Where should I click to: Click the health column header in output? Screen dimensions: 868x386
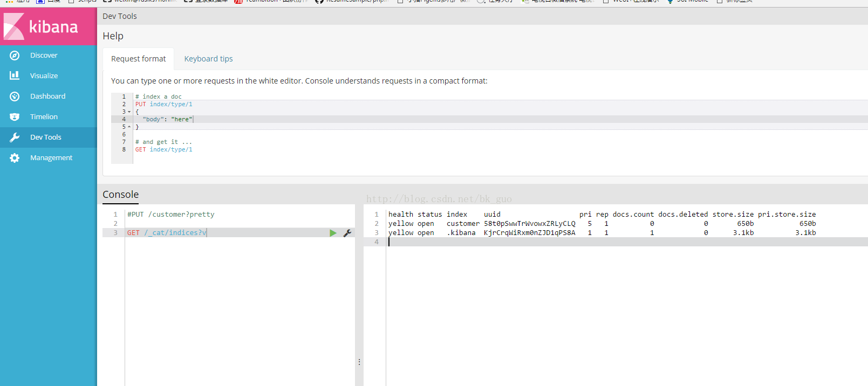tap(401, 215)
